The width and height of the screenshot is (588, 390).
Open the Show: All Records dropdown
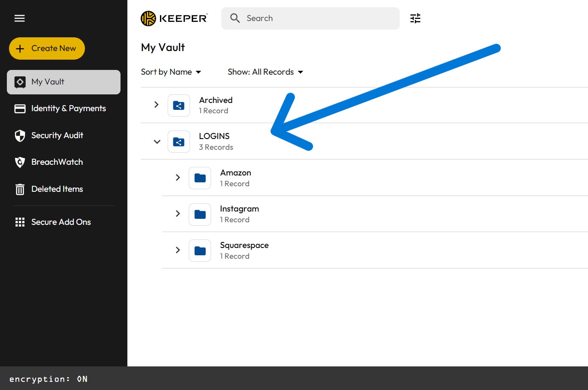tap(265, 72)
